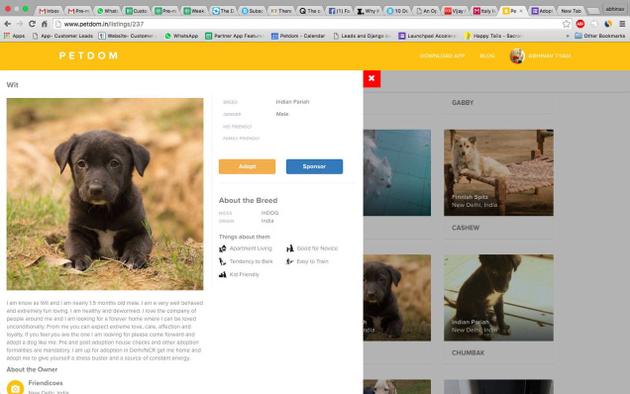The height and width of the screenshot is (394, 630).
Task: Open Cashew's Indian Pariah photo card
Action: [499, 298]
